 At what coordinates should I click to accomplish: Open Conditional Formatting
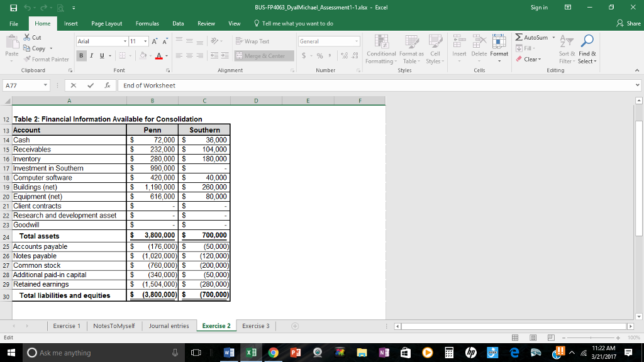coord(381,49)
